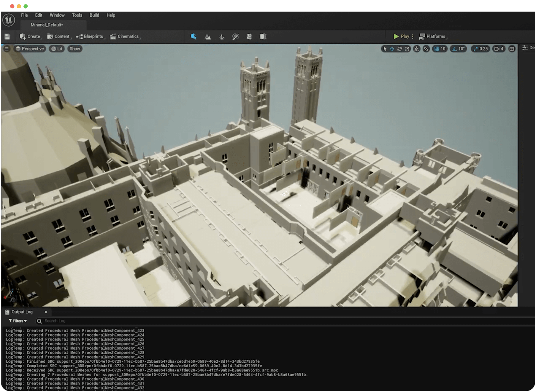Viewport: 536px width, 392px height.
Task: Click the Play button
Action: point(401,36)
